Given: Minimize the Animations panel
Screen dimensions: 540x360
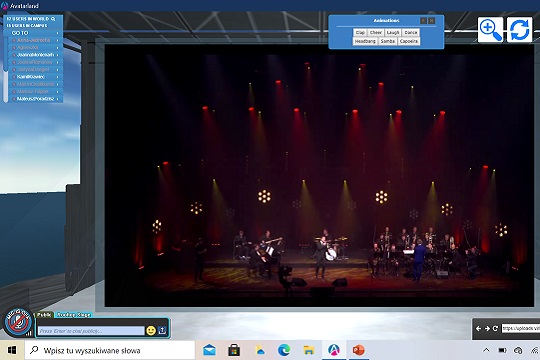Looking at the screenshot, I should (x=423, y=21).
